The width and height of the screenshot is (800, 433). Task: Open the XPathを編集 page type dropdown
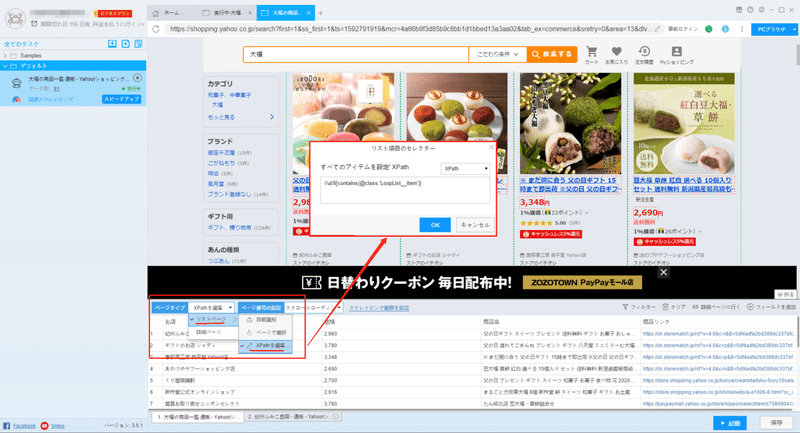[x=212, y=308]
